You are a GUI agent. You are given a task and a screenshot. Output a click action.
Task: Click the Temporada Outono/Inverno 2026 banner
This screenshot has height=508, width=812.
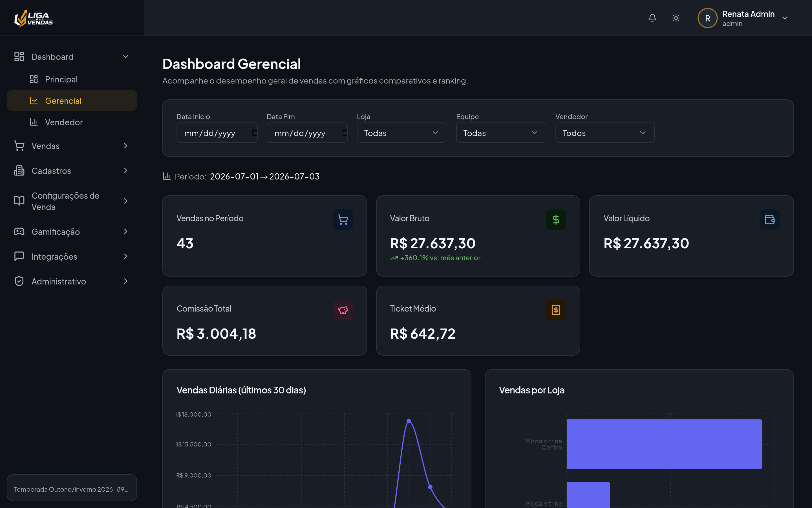72,488
